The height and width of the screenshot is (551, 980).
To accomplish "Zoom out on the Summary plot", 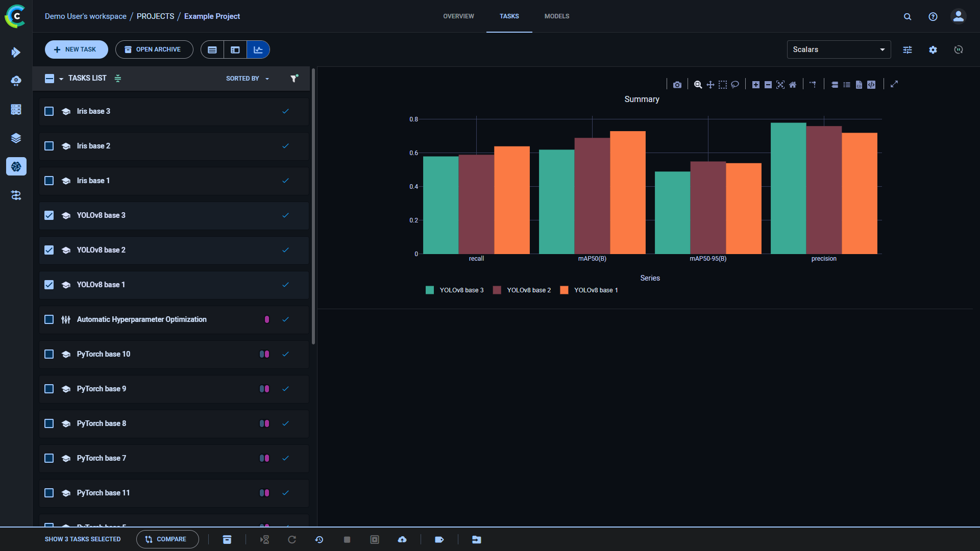I will [768, 85].
